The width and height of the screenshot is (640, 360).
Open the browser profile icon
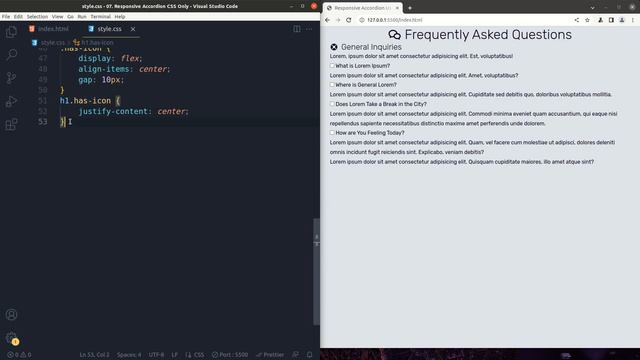tap(622, 20)
